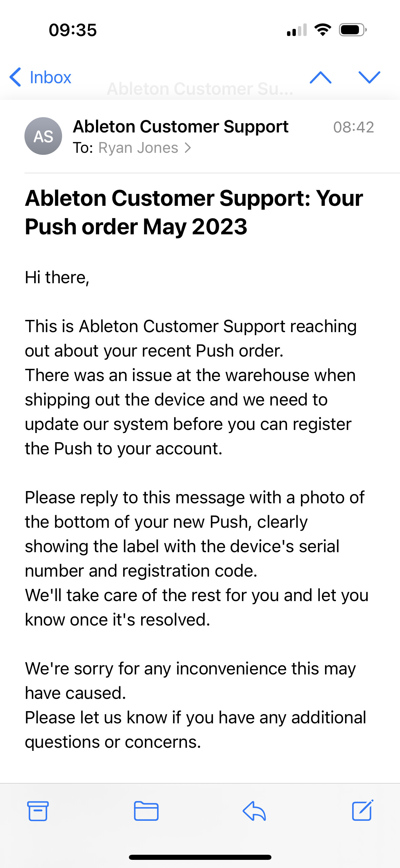Image resolution: width=400 pixels, height=868 pixels.
Task: Tap the 09:35 status bar clock
Action: 73,30
